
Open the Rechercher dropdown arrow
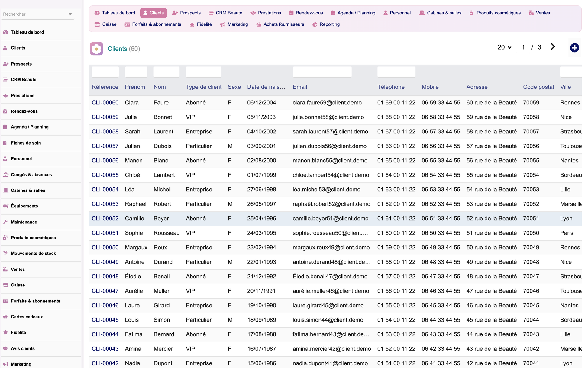click(x=70, y=14)
